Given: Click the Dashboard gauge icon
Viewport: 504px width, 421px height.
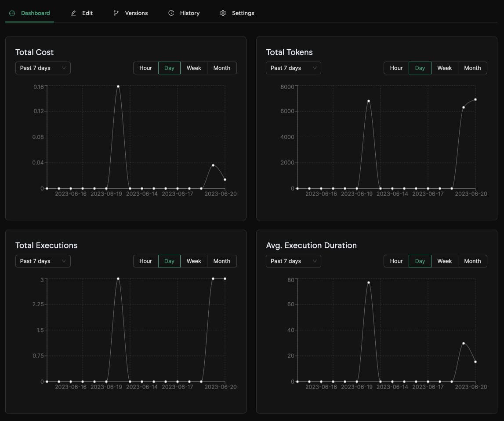Looking at the screenshot, I should point(12,13).
